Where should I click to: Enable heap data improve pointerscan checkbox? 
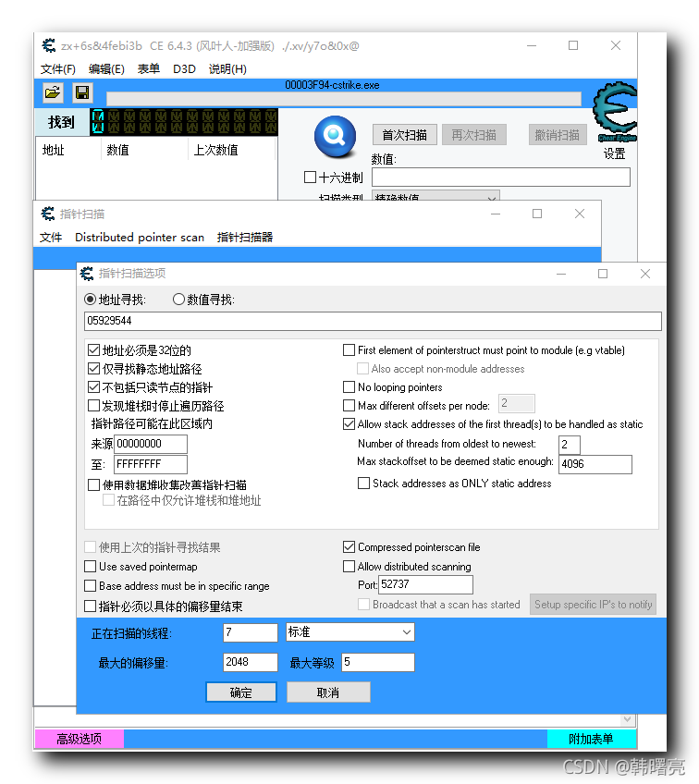(x=93, y=485)
